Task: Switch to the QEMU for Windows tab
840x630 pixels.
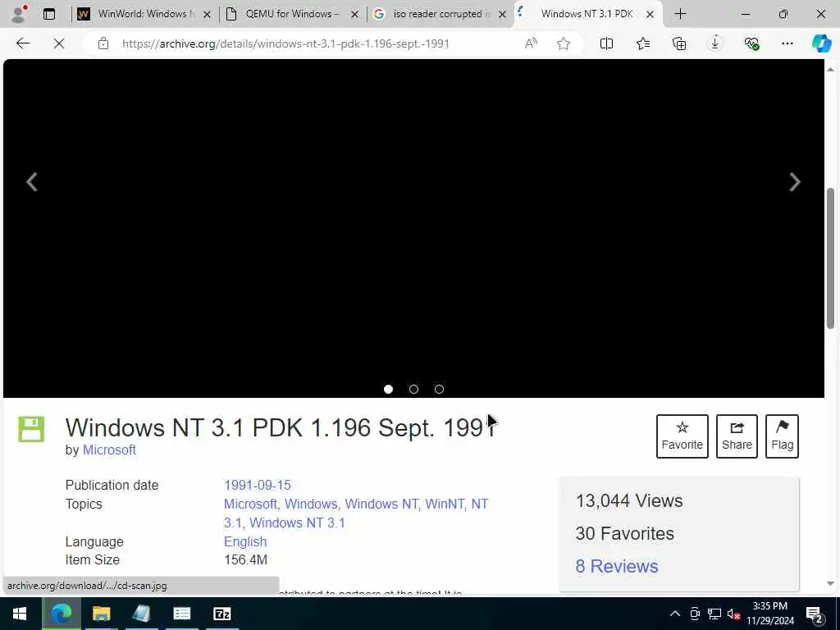Action: (x=292, y=14)
